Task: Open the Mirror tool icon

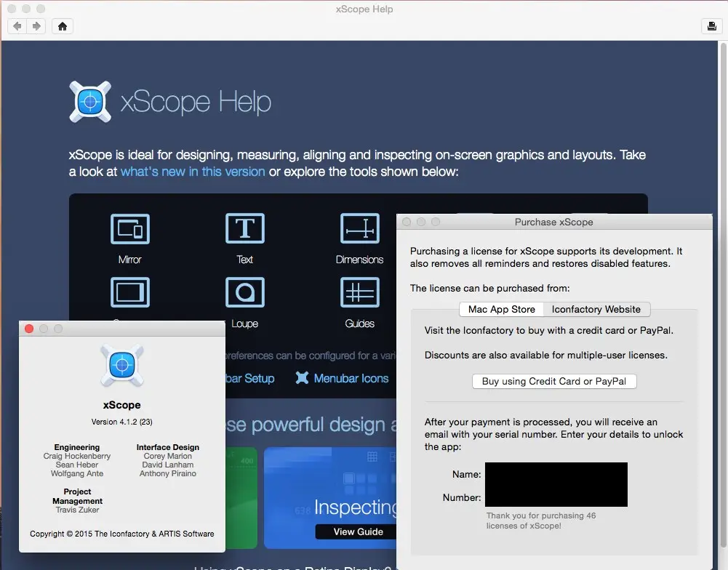Action: (130, 228)
